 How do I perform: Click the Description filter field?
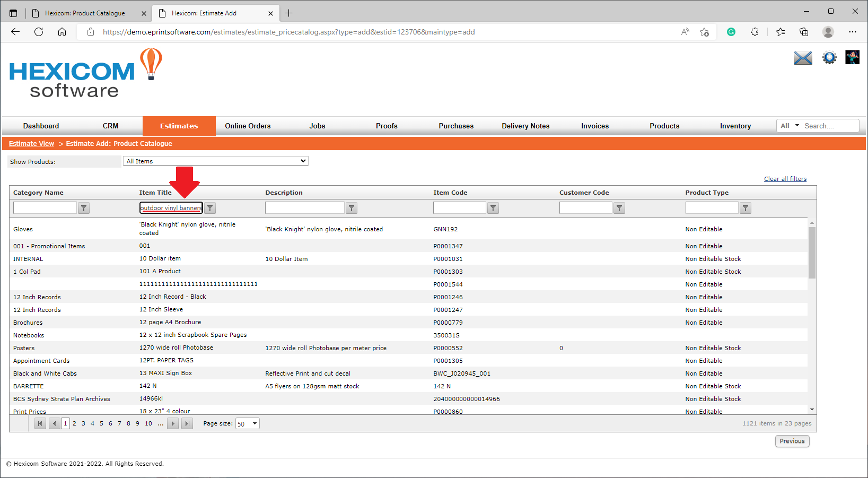click(x=305, y=208)
